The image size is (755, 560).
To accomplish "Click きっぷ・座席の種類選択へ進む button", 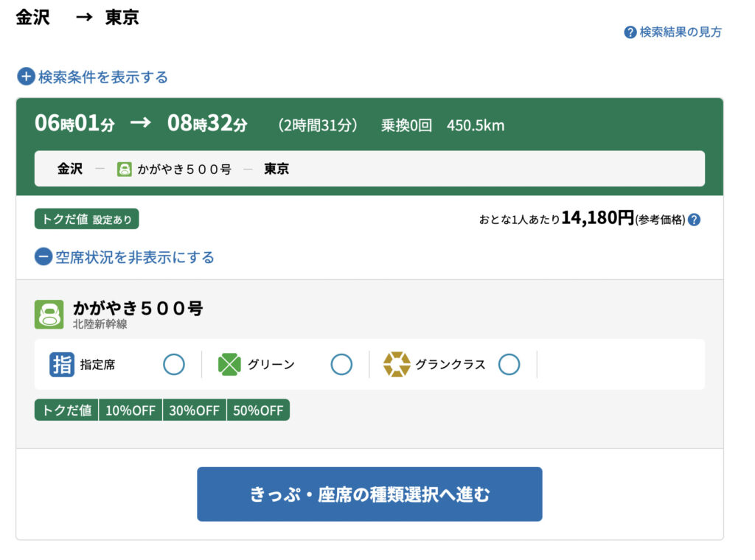I will (370, 494).
